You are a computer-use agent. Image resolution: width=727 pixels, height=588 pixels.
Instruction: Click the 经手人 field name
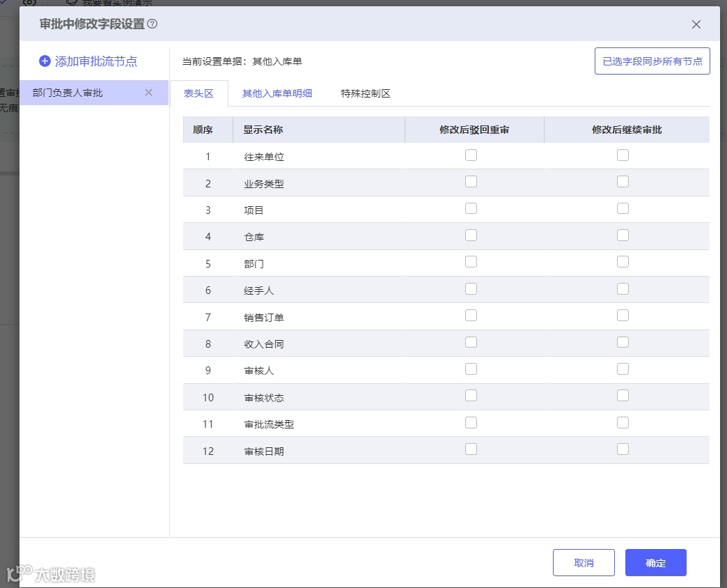259,291
